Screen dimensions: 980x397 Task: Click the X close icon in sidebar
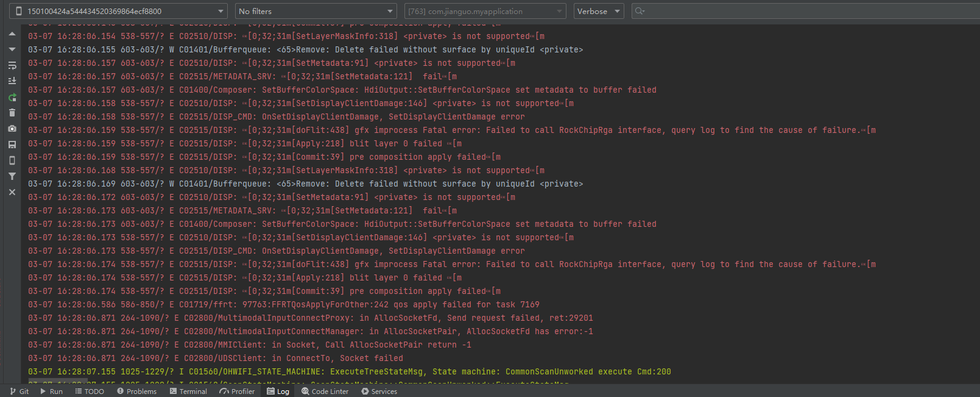point(12,192)
